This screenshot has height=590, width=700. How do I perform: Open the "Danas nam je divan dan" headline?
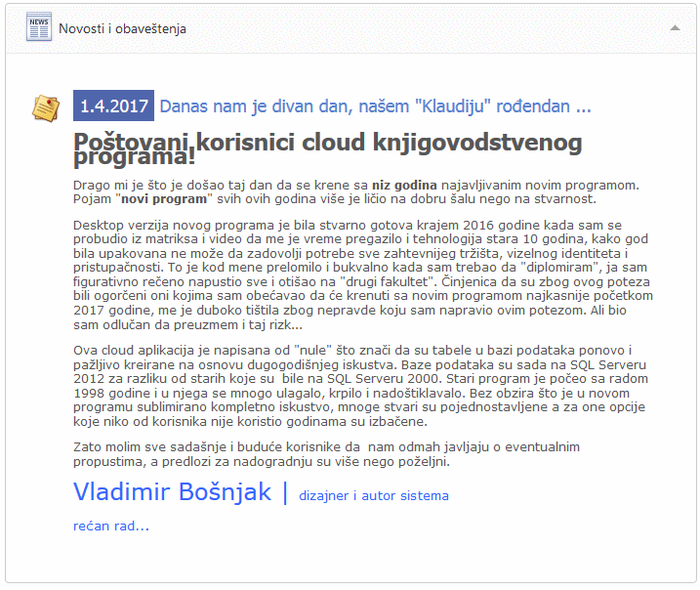coord(375,105)
